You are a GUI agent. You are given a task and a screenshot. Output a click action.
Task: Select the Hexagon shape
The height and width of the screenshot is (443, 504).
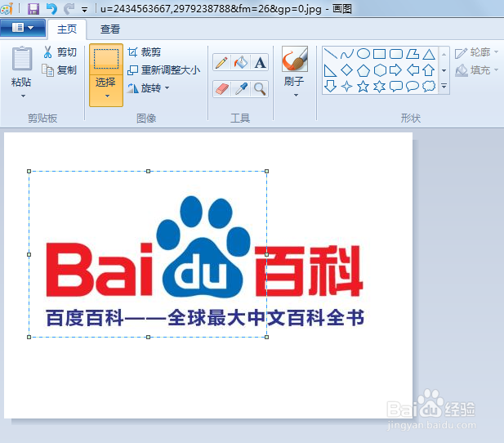(380, 70)
